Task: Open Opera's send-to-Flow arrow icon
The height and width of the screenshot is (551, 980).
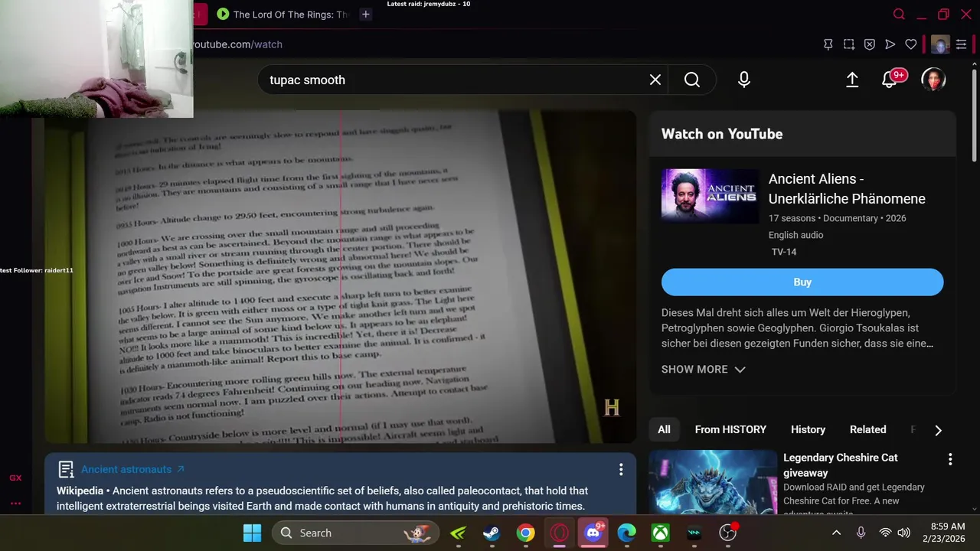Action: 890,44
